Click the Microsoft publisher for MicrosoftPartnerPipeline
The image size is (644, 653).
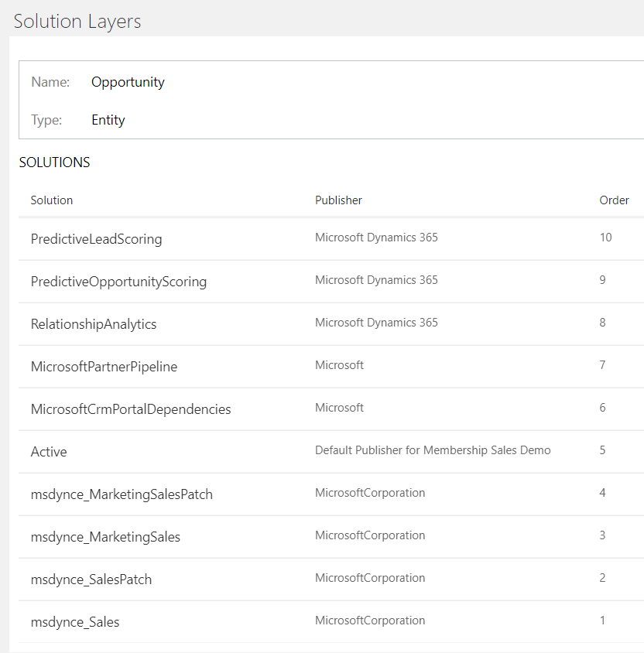point(339,365)
